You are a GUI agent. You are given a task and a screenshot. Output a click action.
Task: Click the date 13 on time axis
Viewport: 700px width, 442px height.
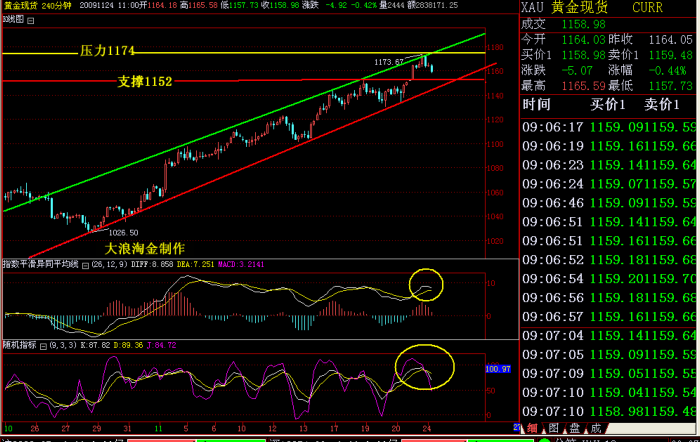303,429
